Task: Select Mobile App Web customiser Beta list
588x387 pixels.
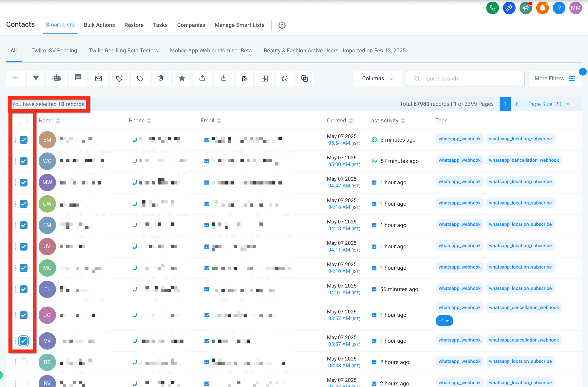Action: point(211,50)
